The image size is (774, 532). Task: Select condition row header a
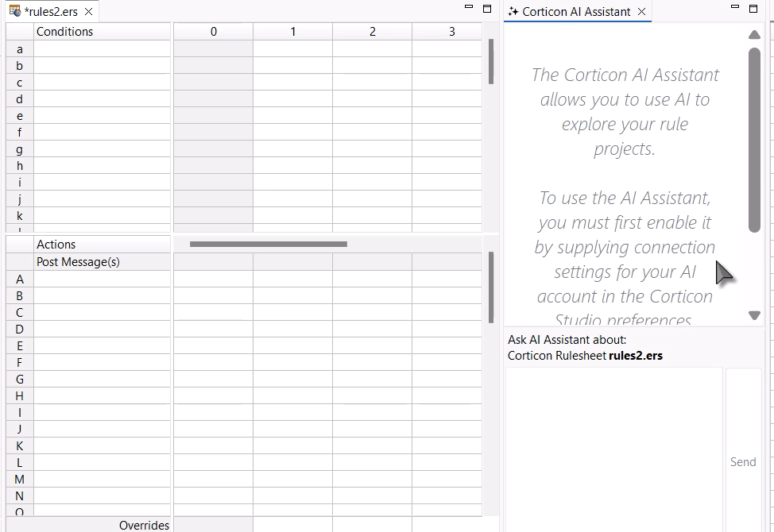pos(19,49)
